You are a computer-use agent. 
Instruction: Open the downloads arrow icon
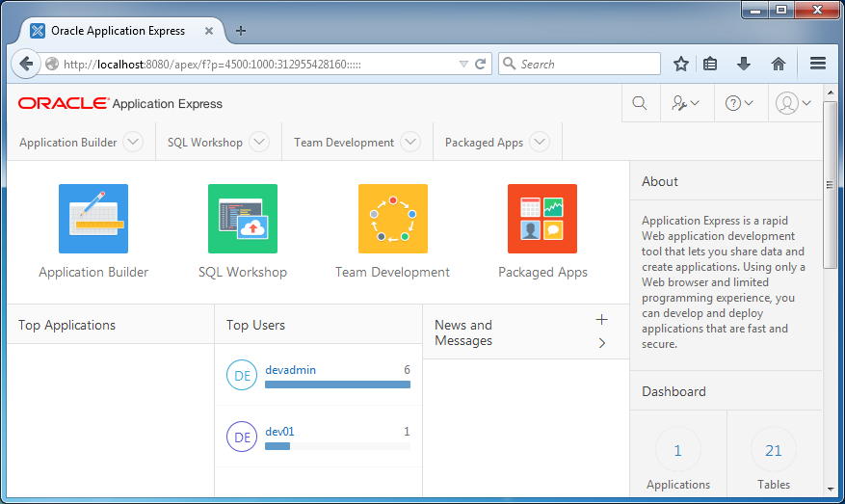744,65
